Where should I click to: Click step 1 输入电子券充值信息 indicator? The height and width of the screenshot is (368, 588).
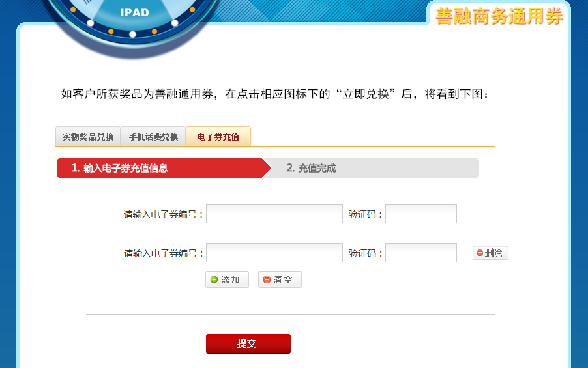[x=120, y=168]
